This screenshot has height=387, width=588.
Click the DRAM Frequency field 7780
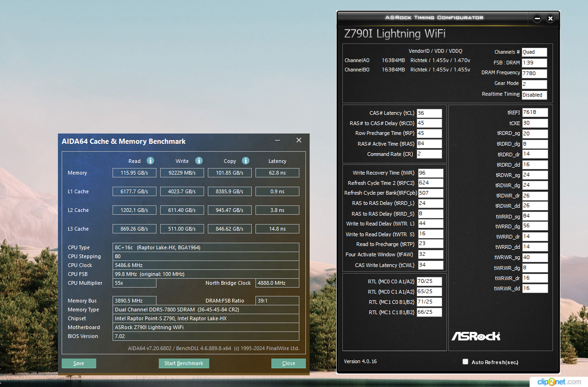point(534,73)
